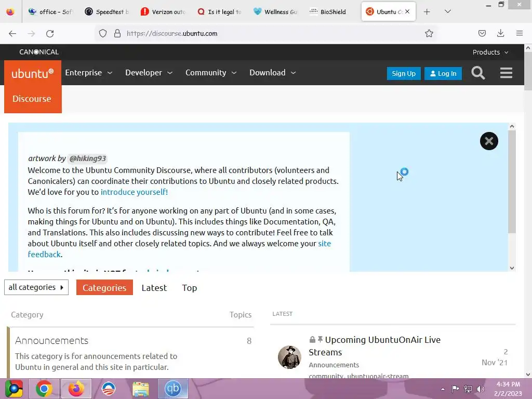Image resolution: width=532 pixels, height=399 pixels.
Task: Open the Discourse hamburger menu
Action: click(506, 73)
